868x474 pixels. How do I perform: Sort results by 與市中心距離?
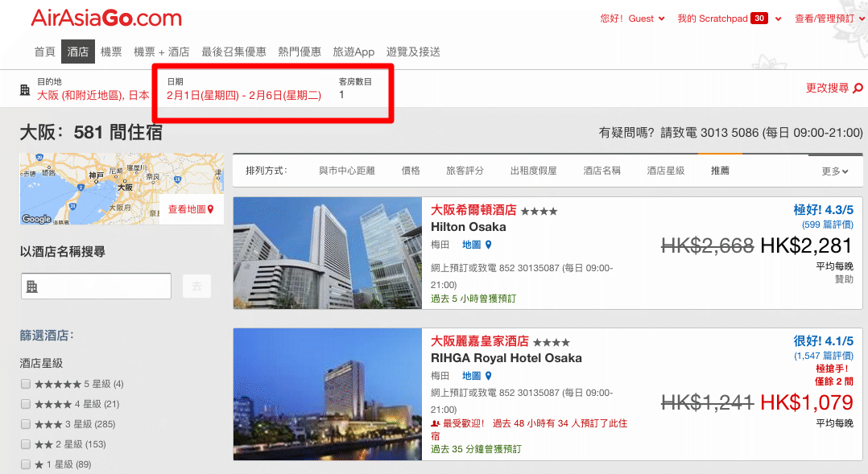coord(347,171)
